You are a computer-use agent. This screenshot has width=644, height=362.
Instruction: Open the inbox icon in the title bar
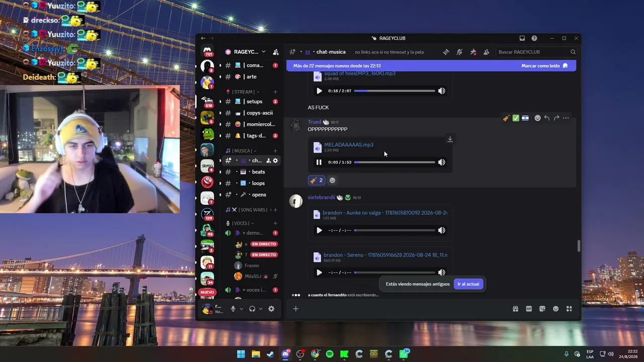point(522,38)
